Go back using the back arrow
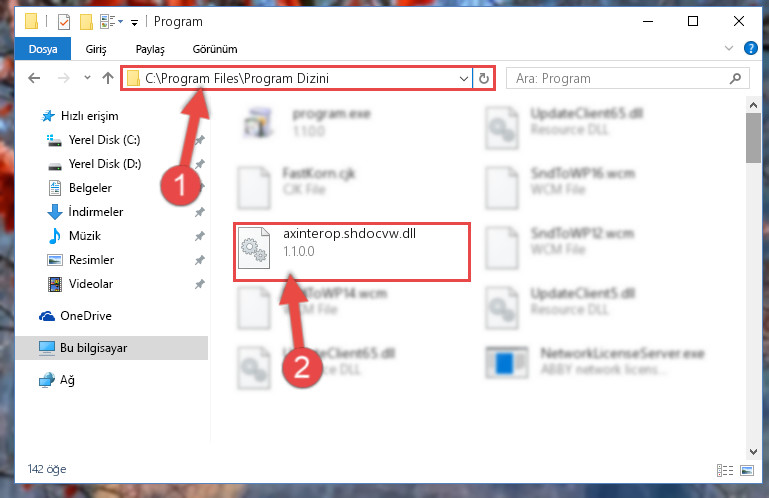 coord(34,78)
